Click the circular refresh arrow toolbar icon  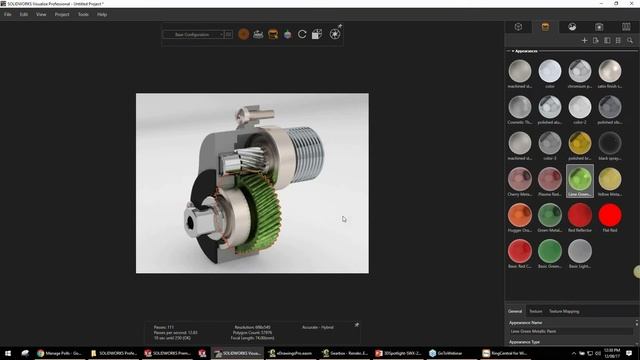pyautogui.click(x=302, y=34)
